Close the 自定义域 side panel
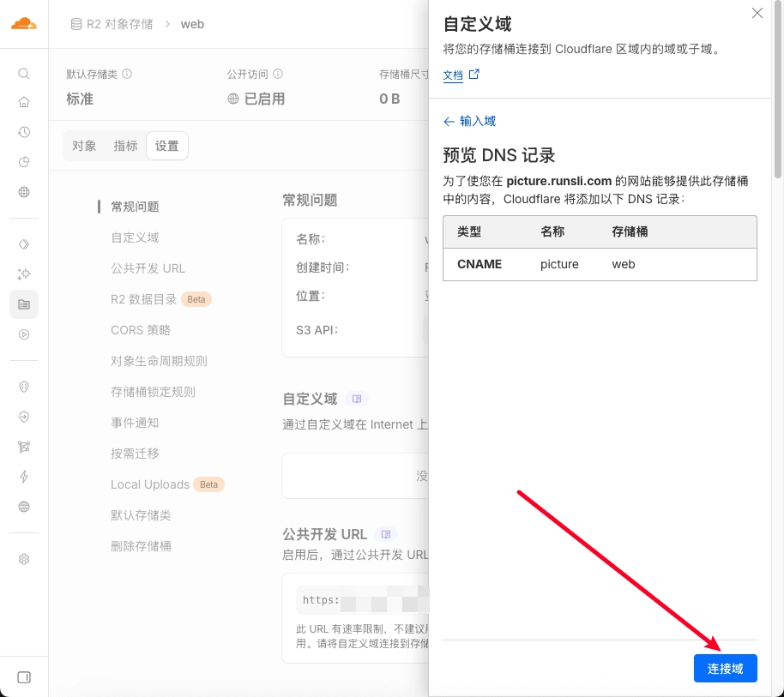 pos(757,14)
